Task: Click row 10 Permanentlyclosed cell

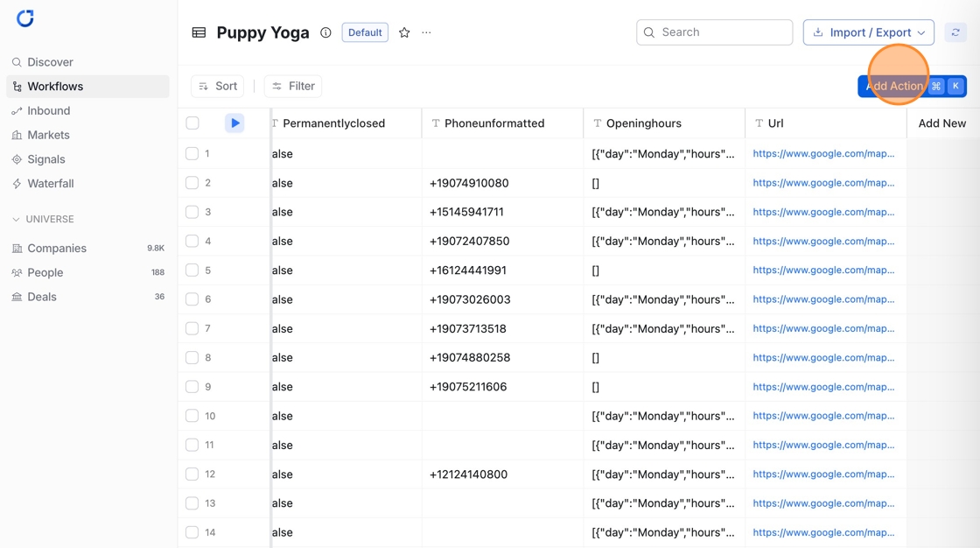Action: click(x=346, y=416)
